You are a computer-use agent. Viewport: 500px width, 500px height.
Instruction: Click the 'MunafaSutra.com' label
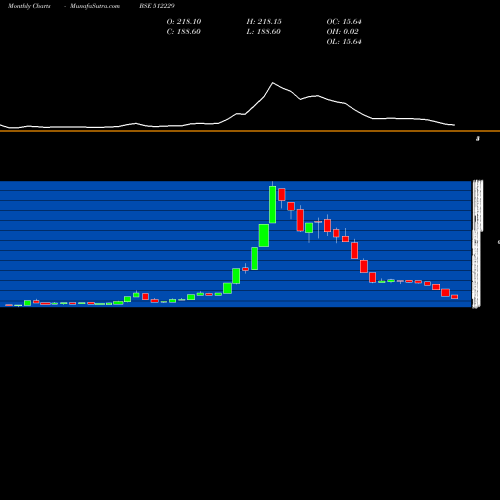[x=95, y=6]
